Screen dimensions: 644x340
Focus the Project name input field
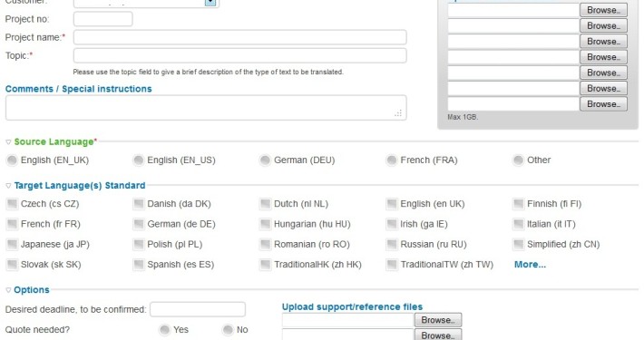coord(239,37)
